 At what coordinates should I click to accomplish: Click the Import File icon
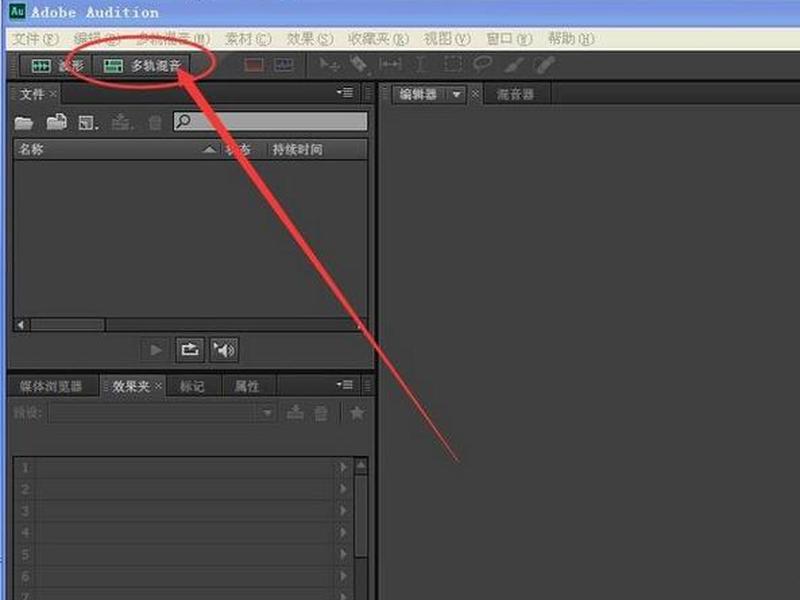pos(56,122)
